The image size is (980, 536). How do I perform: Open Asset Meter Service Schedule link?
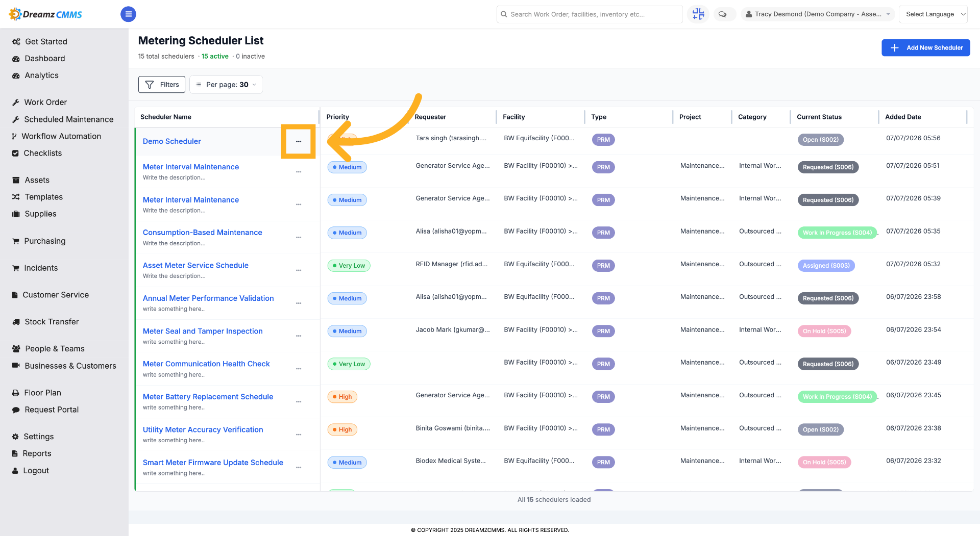[x=195, y=265]
